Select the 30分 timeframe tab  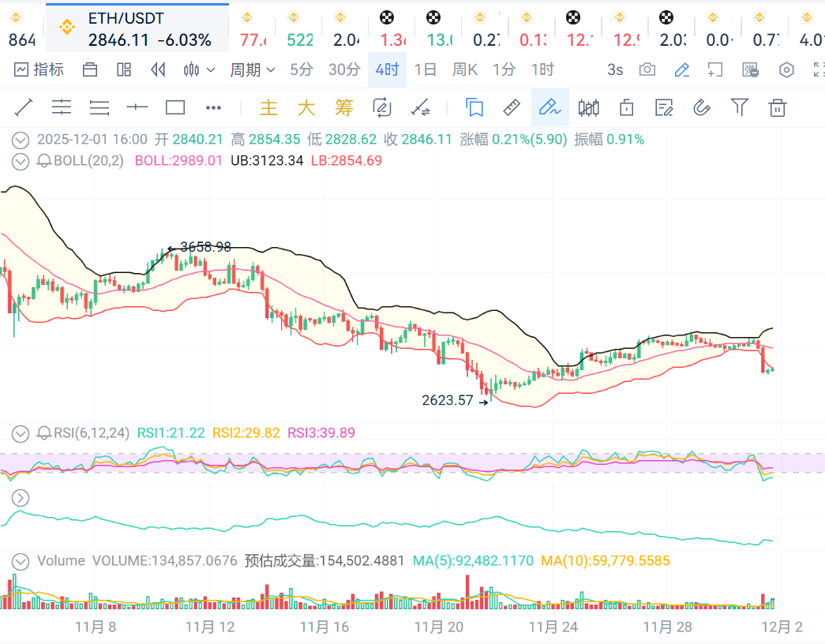click(344, 69)
